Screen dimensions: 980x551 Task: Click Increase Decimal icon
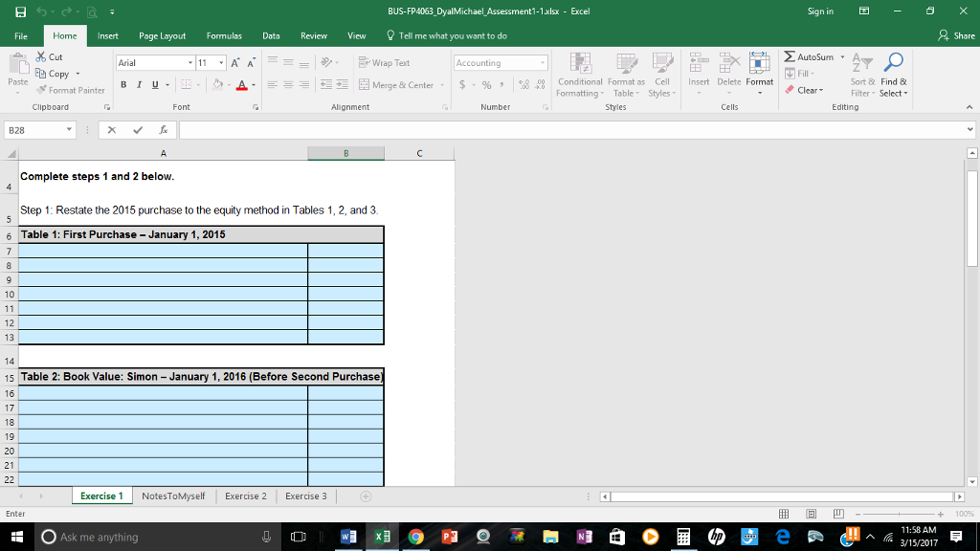[523, 85]
